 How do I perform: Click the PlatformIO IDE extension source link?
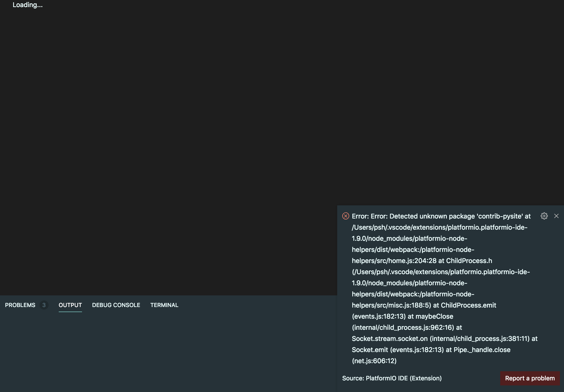[x=392, y=378]
